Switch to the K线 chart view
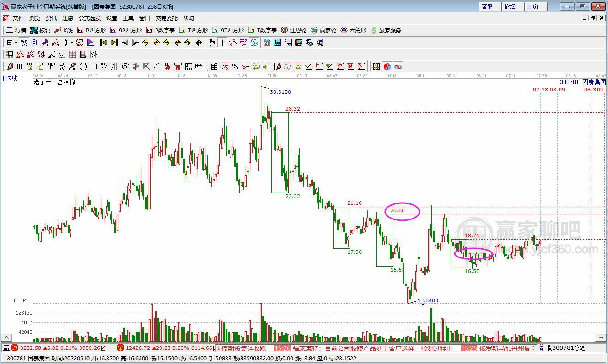Image resolution: width=608 pixels, height=364 pixels. pos(64,30)
